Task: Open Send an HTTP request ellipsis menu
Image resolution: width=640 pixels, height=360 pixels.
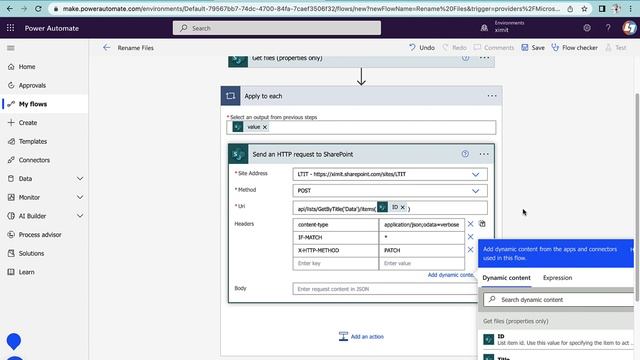Action: coord(484,154)
